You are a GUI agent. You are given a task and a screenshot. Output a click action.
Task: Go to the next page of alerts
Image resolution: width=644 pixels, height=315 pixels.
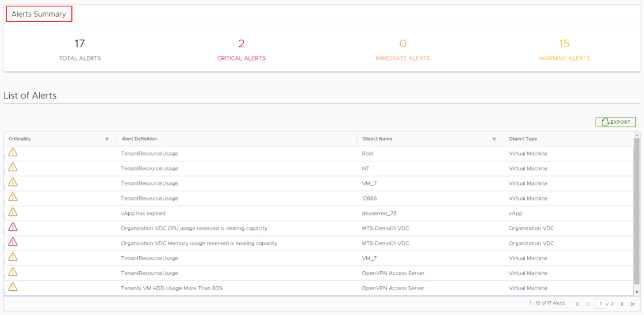pos(622,304)
